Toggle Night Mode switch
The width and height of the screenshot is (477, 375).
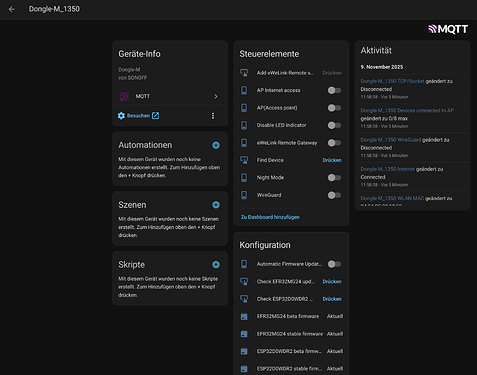(x=334, y=178)
